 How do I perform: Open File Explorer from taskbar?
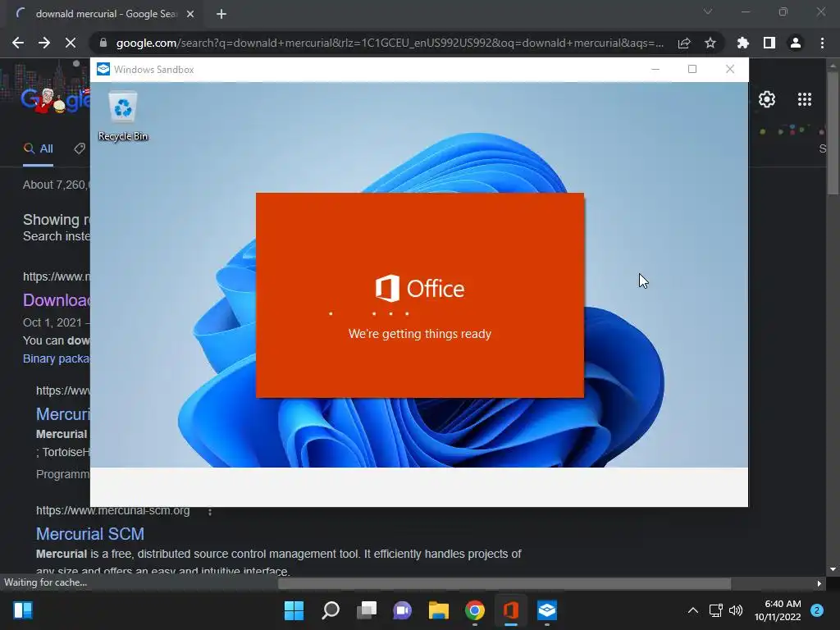point(438,610)
